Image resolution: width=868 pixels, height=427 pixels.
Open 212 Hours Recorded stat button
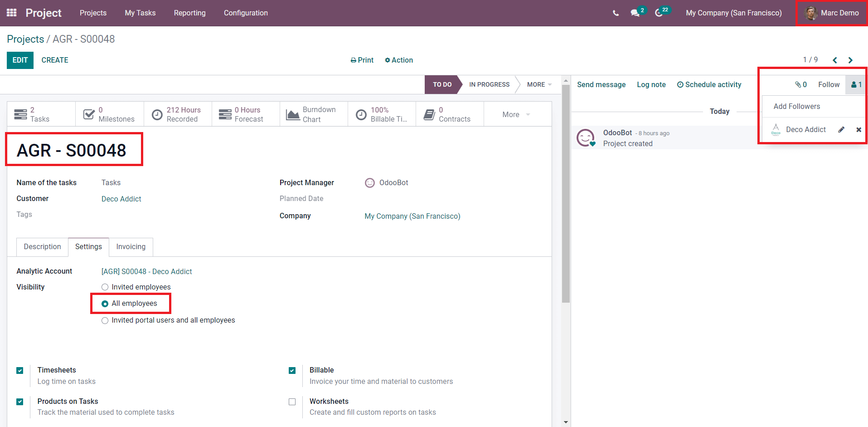pyautogui.click(x=178, y=114)
